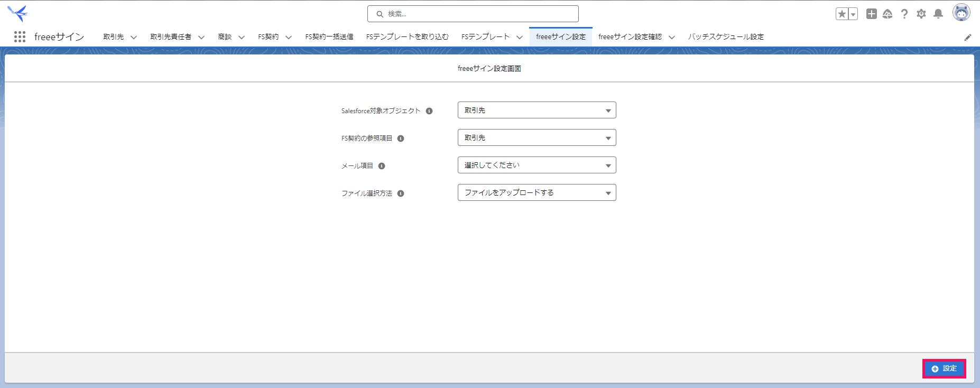980x388 pixels.
Task: Open the setup gear menu
Action: coord(921,14)
